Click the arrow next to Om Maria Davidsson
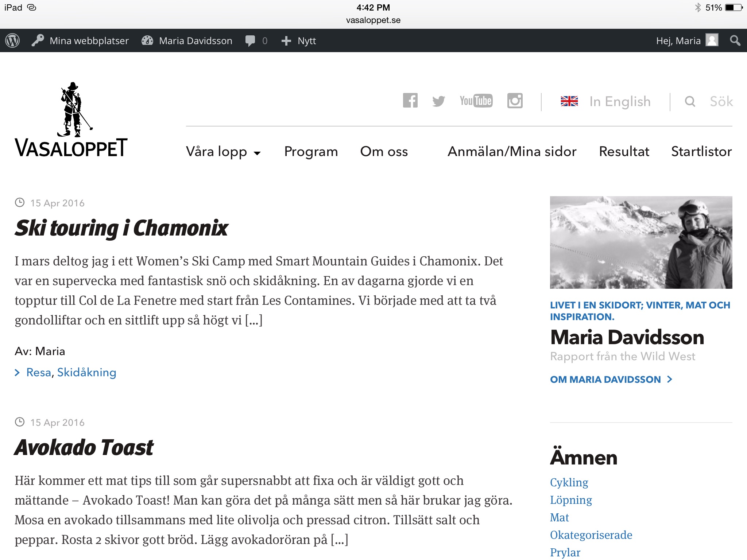Viewport: 747px width, 560px height. [670, 379]
